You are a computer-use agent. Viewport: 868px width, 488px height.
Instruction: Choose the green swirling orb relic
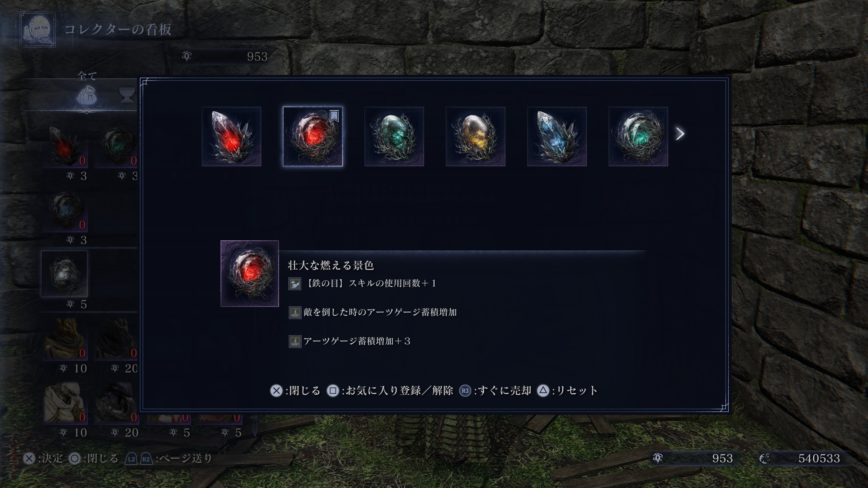coord(638,136)
